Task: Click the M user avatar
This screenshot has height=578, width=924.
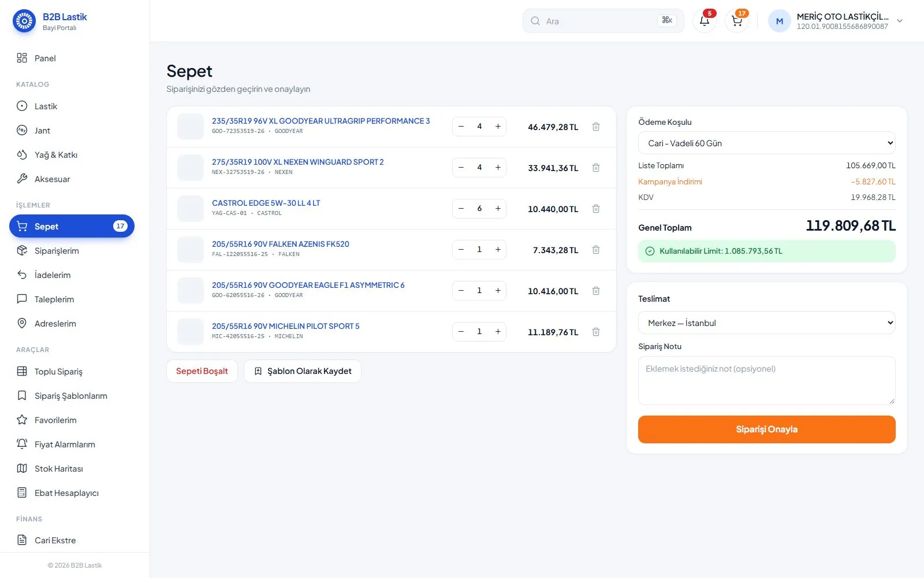Action: tap(780, 21)
